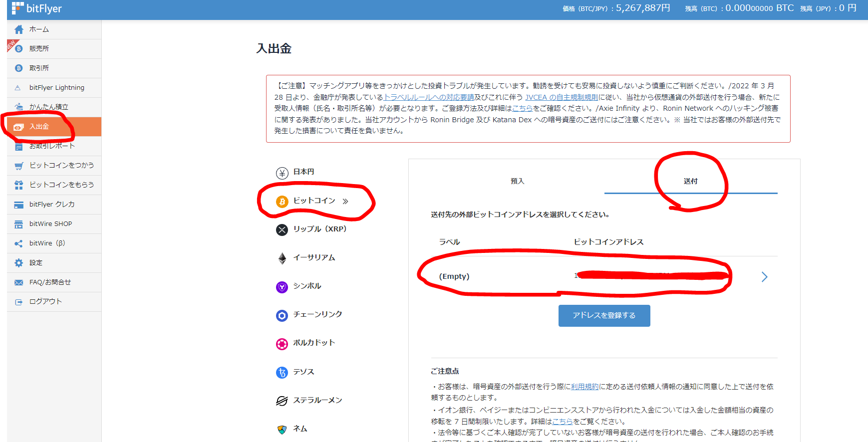Click the アドレスを登録する button
This screenshot has height=442, width=868.
click(604, 316)
